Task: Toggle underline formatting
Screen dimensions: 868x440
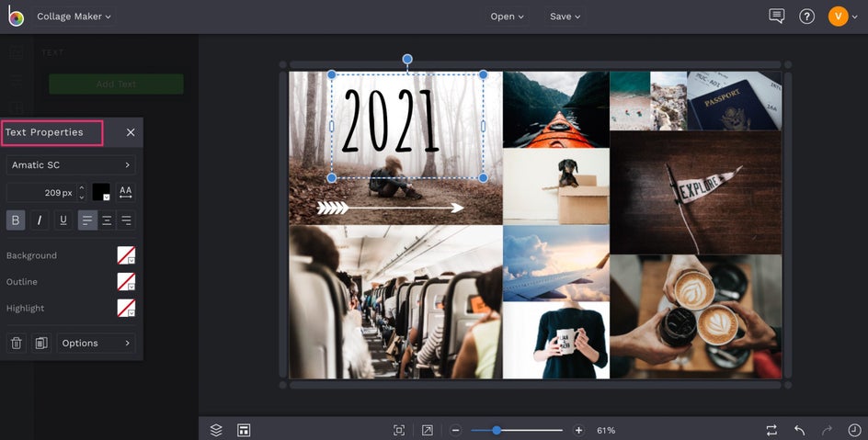Action: click(x=63, y=220)
